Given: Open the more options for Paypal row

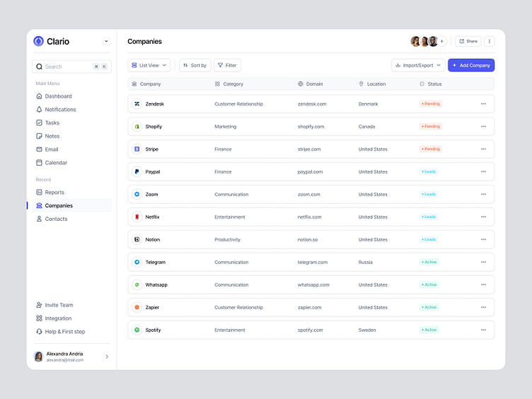Looking at the screenshot, I should coord(483,172).
